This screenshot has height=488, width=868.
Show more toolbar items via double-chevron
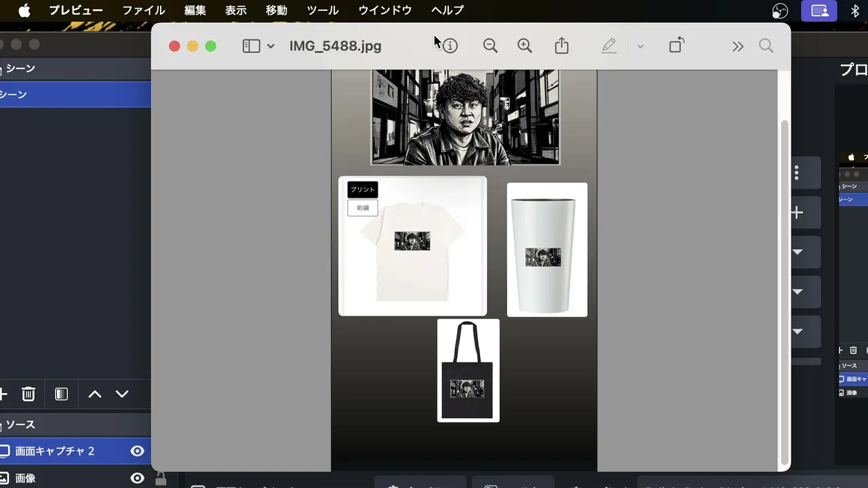(738, 46)
